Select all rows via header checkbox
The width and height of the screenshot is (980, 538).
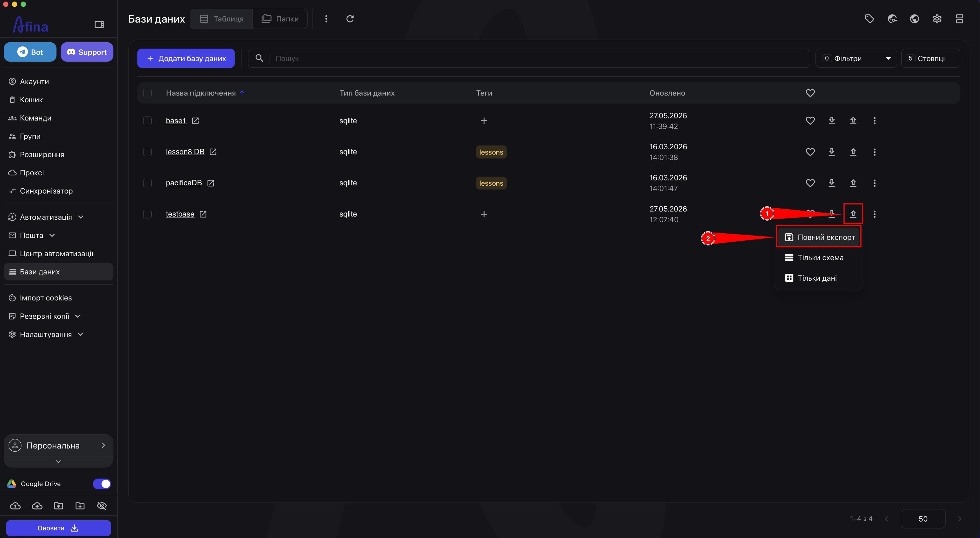(147, 93)
